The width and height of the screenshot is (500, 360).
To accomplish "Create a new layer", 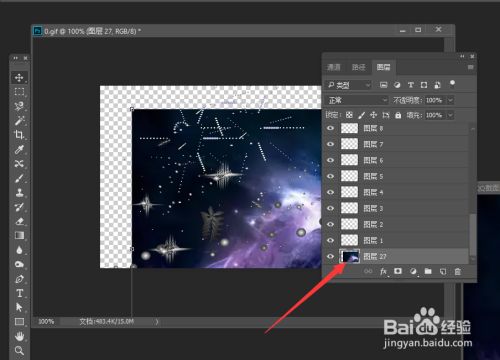I will (x=443, y=272).
